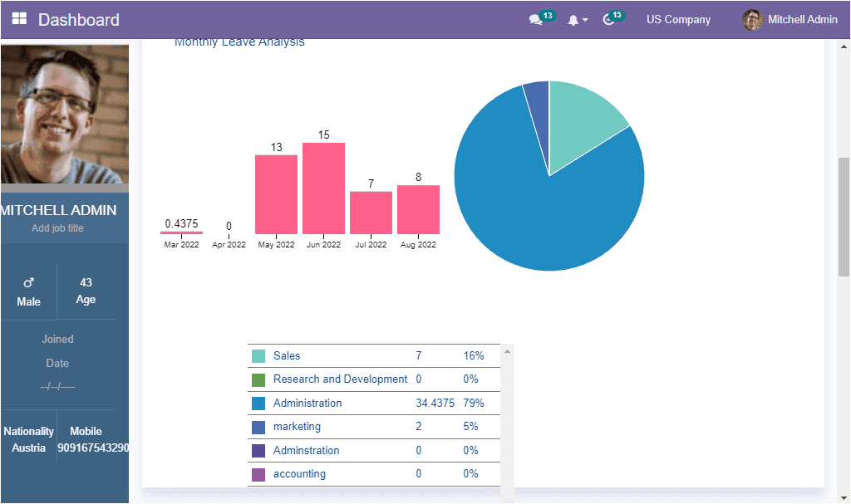Image resolution: width=851 pixels, height=504 pixels.
Task: Click the 79% Administration percentage
Action: tap(474, 403)
